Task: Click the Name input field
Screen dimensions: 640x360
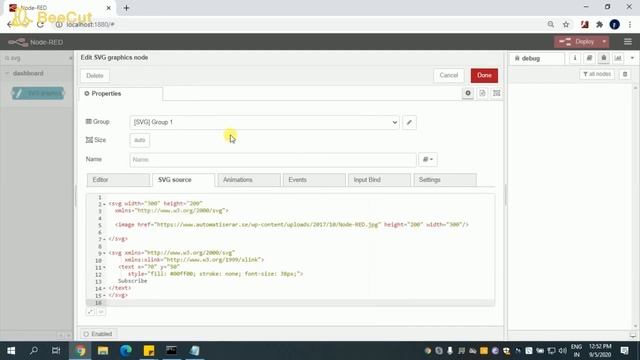Action: (273, 160)
